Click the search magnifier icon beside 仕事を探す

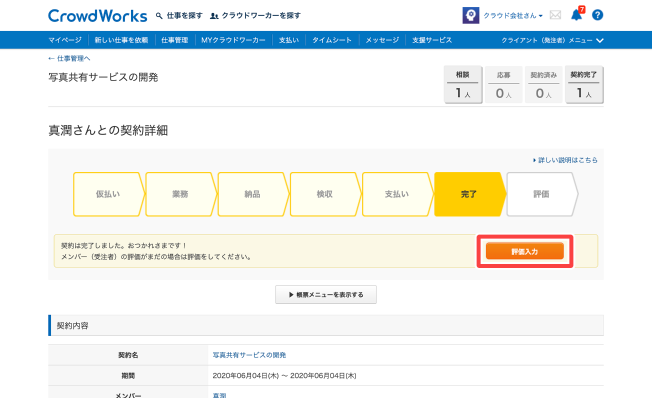click(159, 16)
